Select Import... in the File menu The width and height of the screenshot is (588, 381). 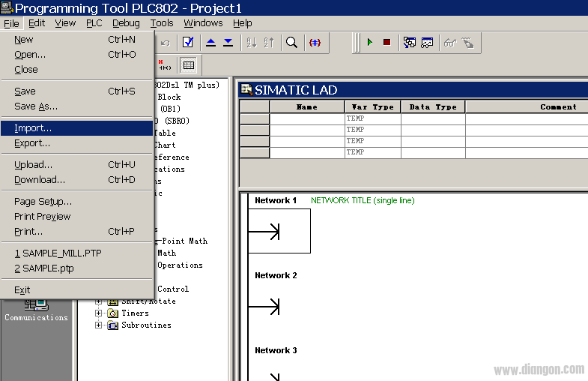(x=76, y=128)
